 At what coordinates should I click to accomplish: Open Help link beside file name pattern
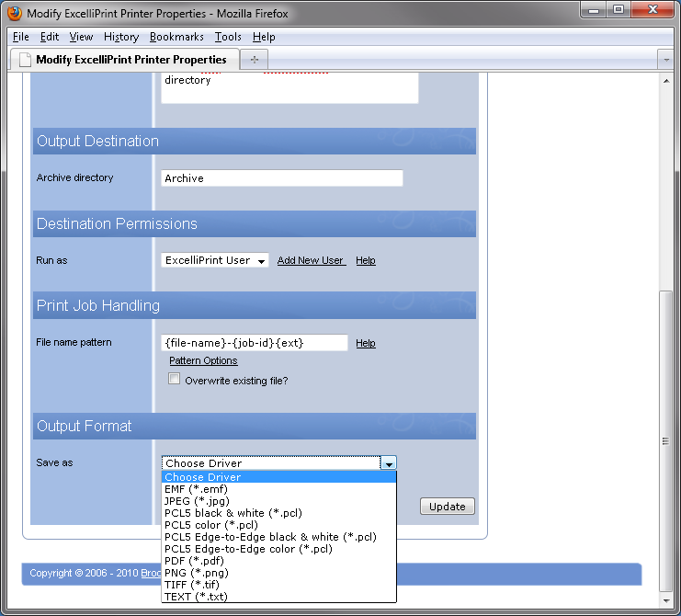click(x=366, y=343)
